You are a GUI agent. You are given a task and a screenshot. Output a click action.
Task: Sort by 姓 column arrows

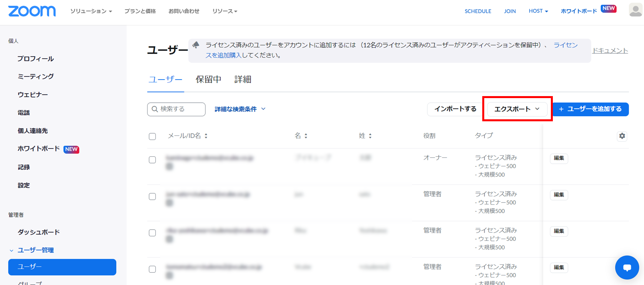pyautogui.click(x=370, y=136)
